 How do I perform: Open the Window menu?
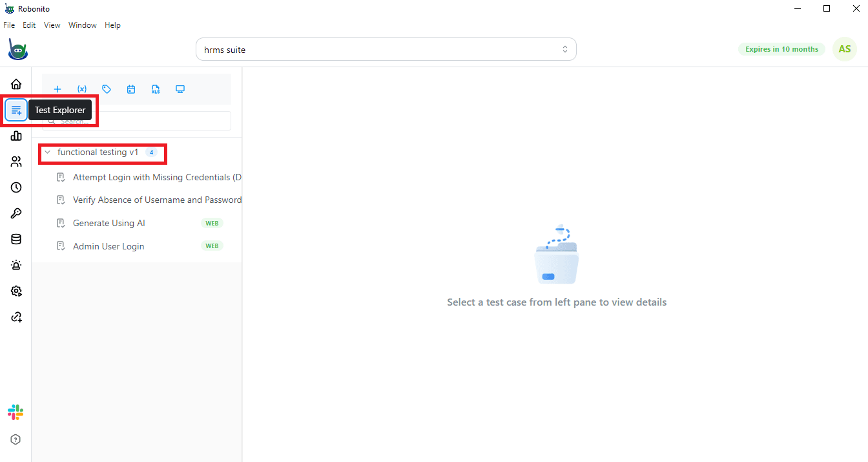click(82, 25)
